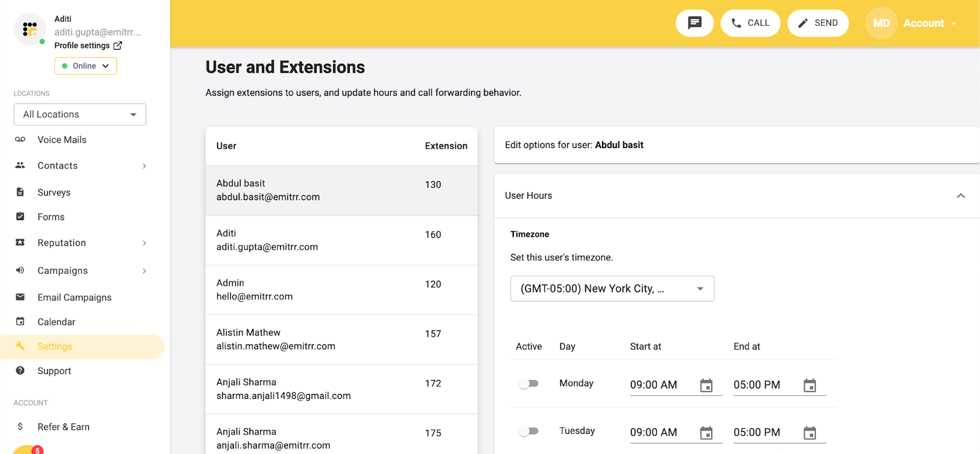Click the Forms clipboard icon
Image resolution: width=980 pixels, height=454 pixels.
(x=20, y=217)
